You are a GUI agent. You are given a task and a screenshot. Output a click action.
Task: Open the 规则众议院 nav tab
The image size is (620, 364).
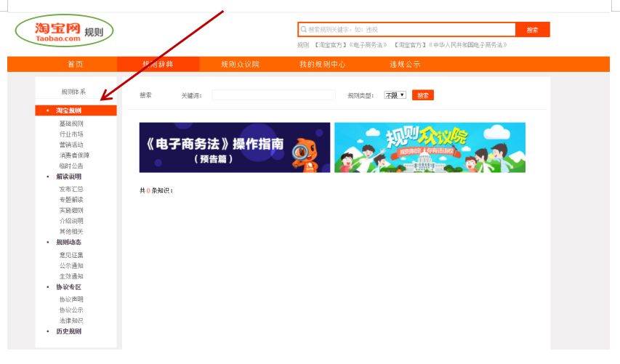click(240, 65)
